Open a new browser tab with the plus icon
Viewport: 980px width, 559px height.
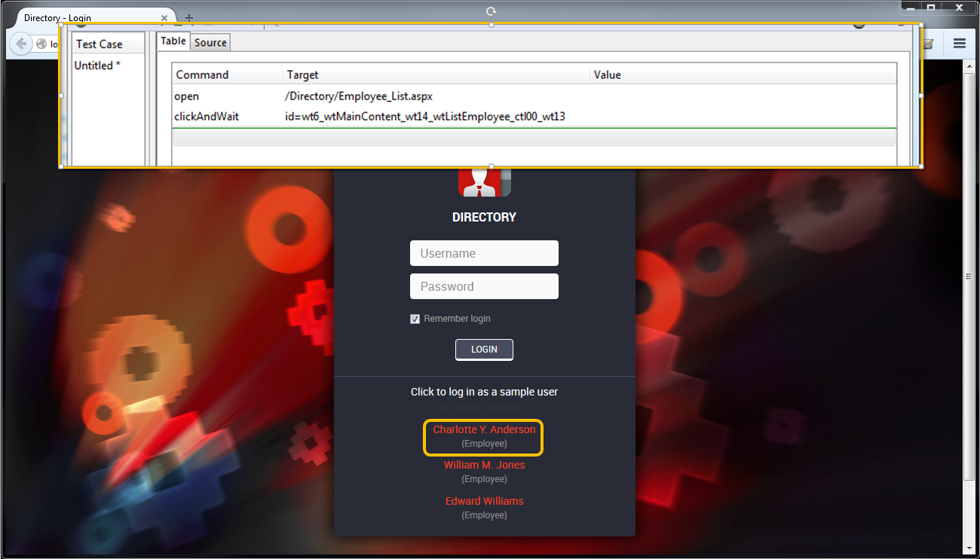188,16
